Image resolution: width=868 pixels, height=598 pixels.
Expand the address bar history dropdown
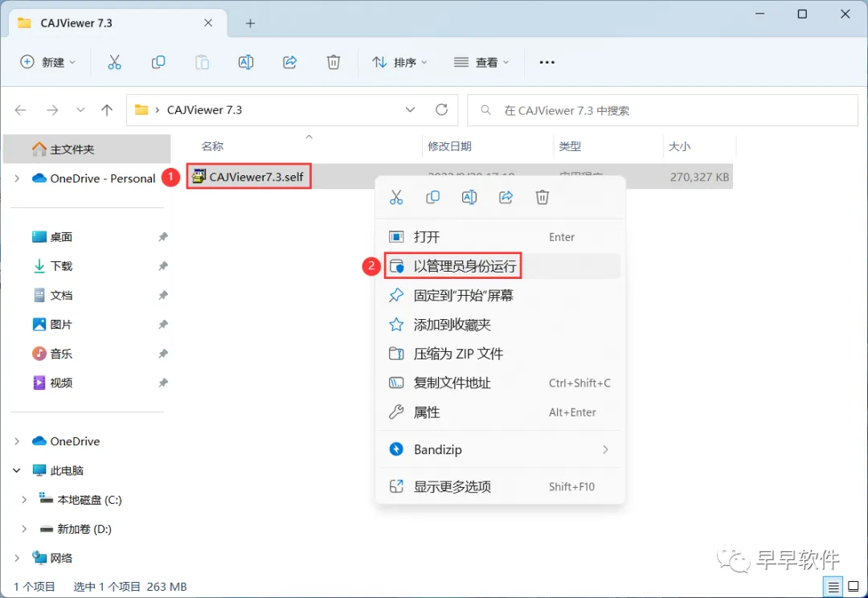point(410,109)
